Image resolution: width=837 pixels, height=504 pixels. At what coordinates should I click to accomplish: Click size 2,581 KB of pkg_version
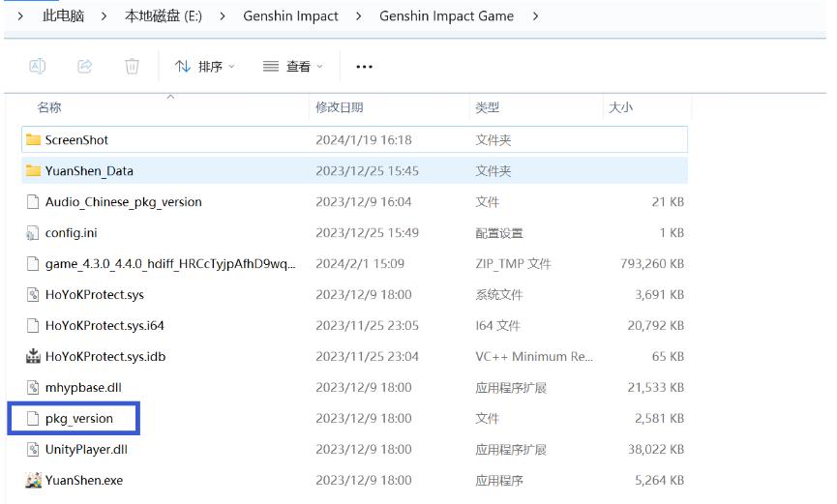coord(659,419)
